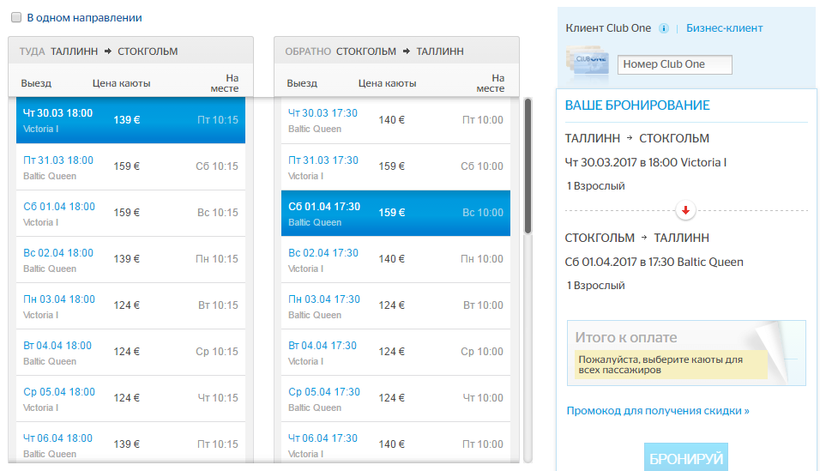The image size is (820, 471).
Task: Choose return Вс 02.04 17:30 Victoria I
Action: [x=395, y=259]
